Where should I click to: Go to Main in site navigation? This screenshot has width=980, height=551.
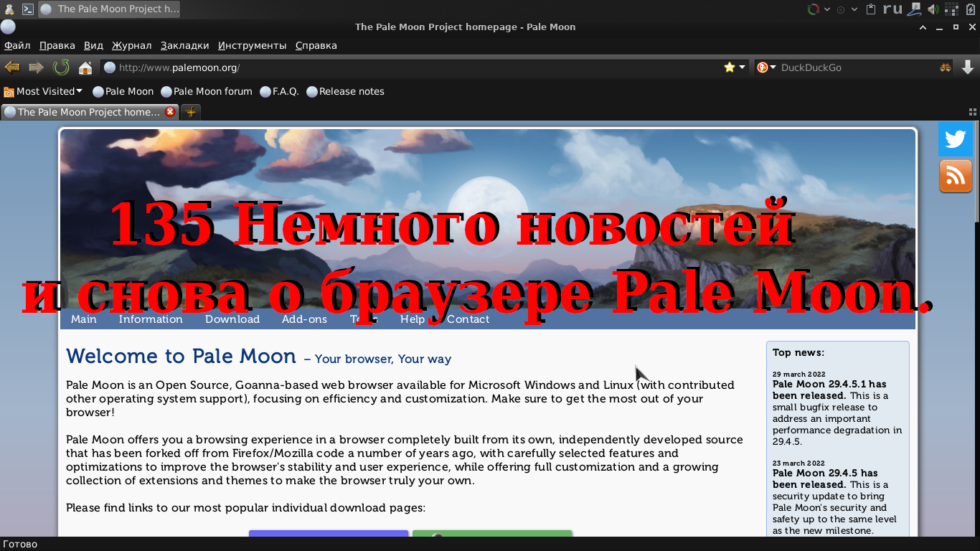(x=83, y=319)
